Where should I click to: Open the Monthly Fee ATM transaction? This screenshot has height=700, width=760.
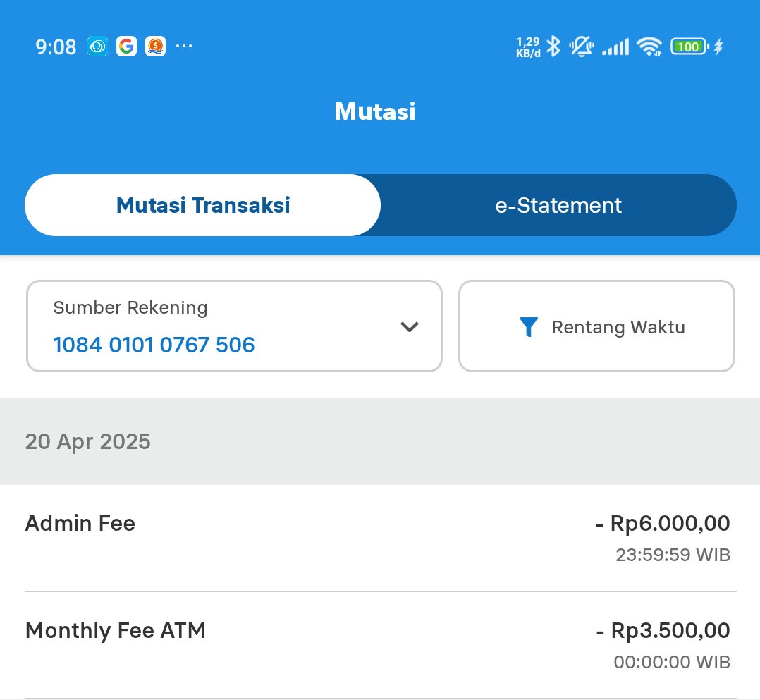[x=381, y=645]
